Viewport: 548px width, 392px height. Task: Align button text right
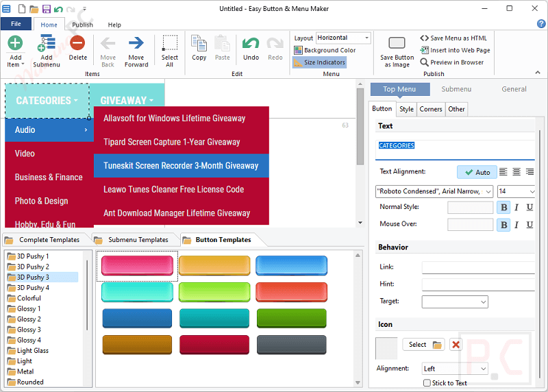(530, 172)
